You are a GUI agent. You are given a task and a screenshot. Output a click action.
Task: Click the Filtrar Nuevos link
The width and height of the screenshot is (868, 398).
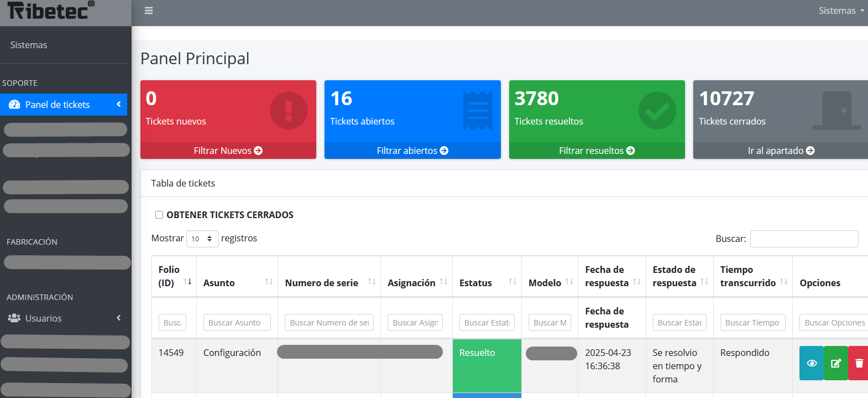click(x=228, y=151)
